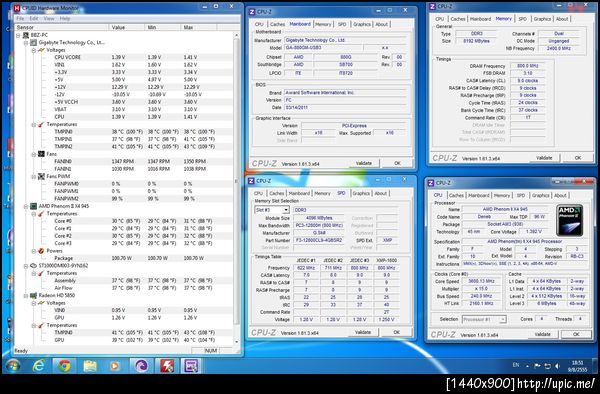Open the folder Explorer taskbar icon
The height and width of the screenshot is (394, 600).
pos(90,366)
